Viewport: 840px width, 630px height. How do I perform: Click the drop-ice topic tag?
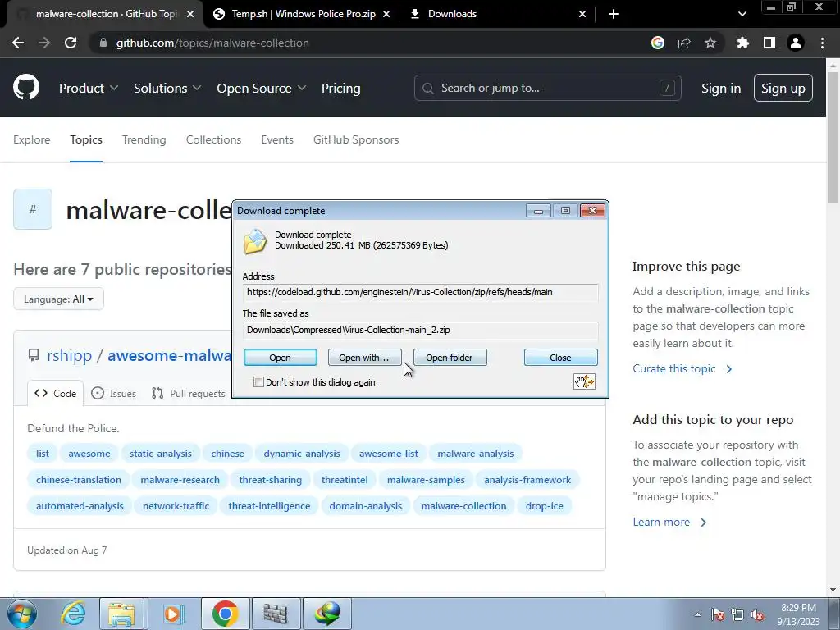tap(545, 505)
